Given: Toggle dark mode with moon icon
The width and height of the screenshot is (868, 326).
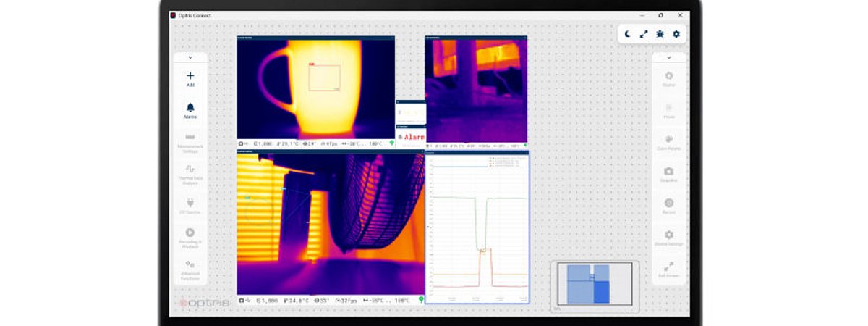Looking at the screenshot, I should [628, 34].
